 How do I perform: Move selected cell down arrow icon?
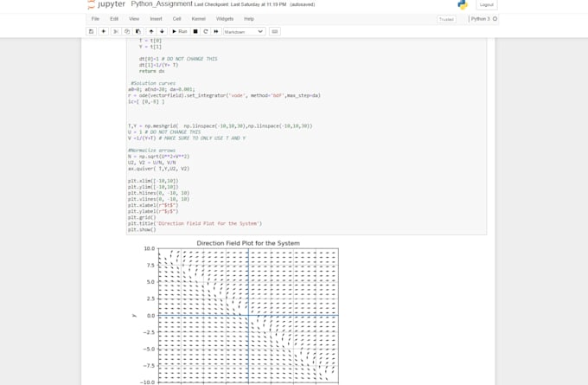coord(162,31)
